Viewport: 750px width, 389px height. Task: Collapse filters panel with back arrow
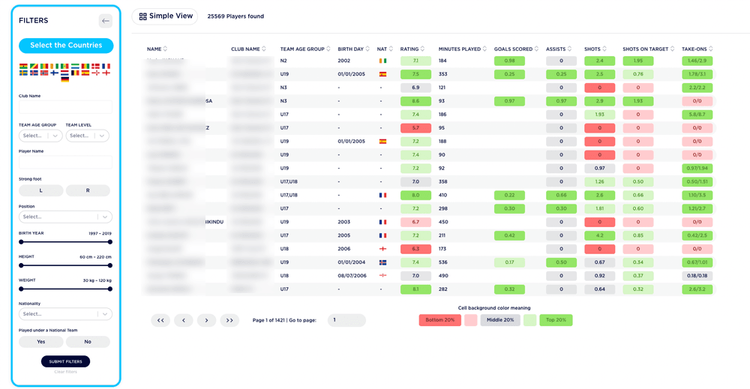point(106,21)
